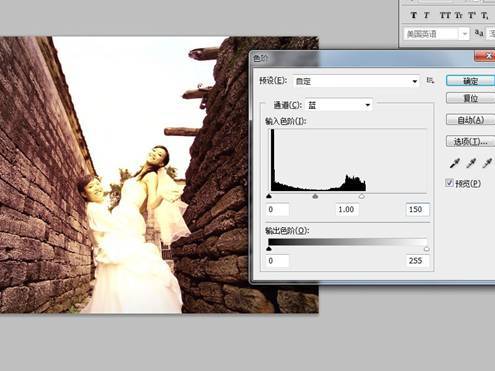Viewport: 495px width, 371px height.
Task: Select the white point eyedropper
Action: [x=487, y=163]
